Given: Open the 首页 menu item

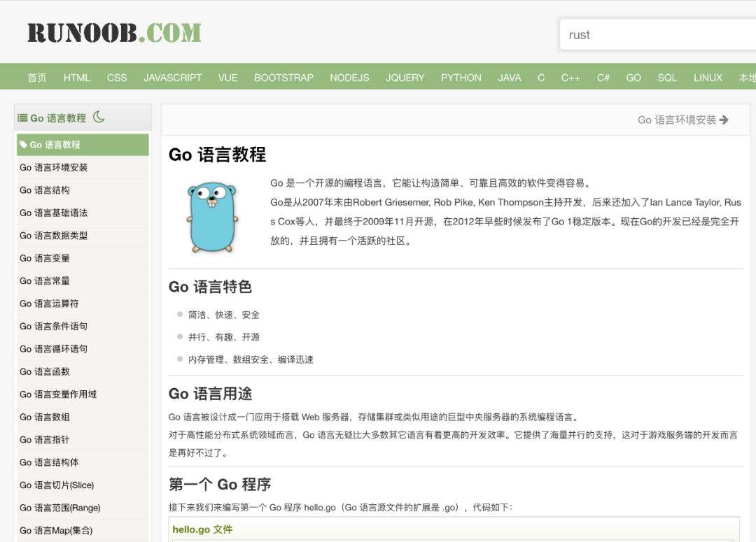Looking at the screenshot, I should tap(36, 78).
